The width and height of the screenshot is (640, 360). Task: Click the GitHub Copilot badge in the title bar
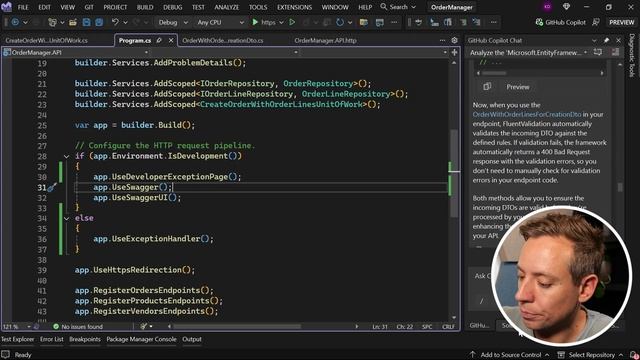560,22
